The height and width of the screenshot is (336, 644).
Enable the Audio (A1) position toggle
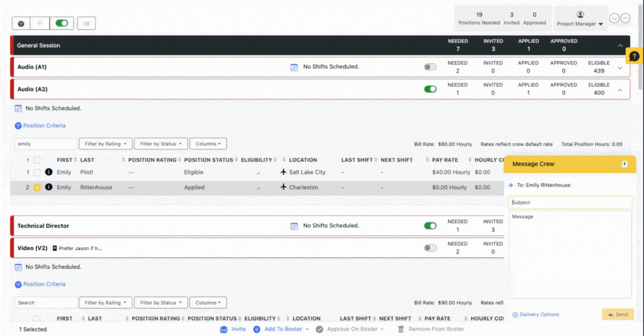430,67
